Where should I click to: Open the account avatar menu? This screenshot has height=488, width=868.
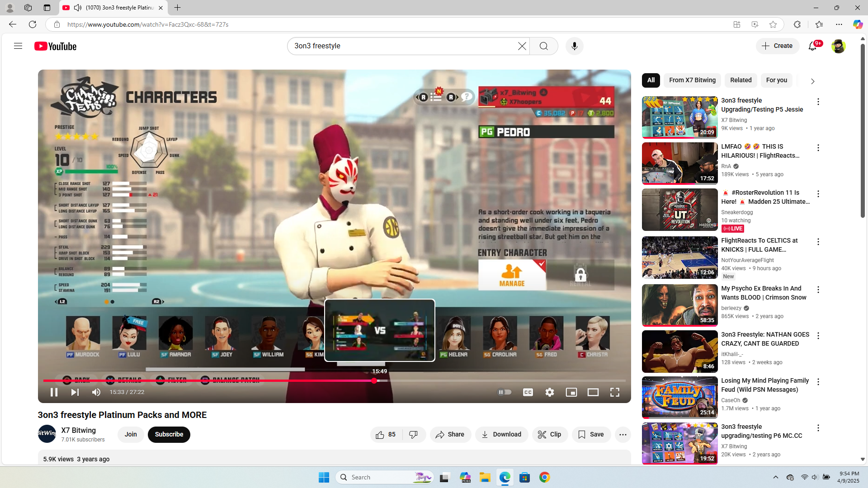838,46
